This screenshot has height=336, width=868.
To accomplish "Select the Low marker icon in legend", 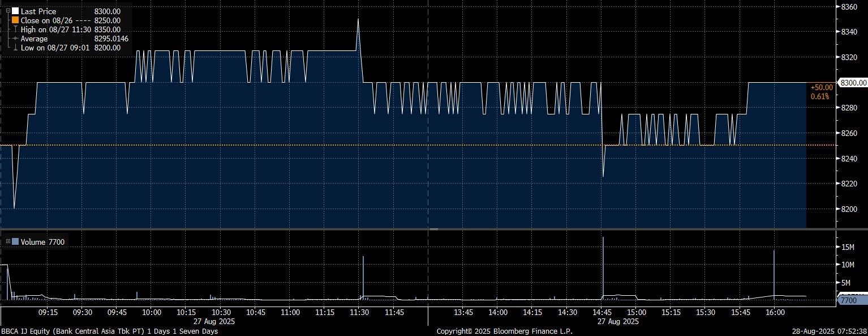I will coord(15,48).
